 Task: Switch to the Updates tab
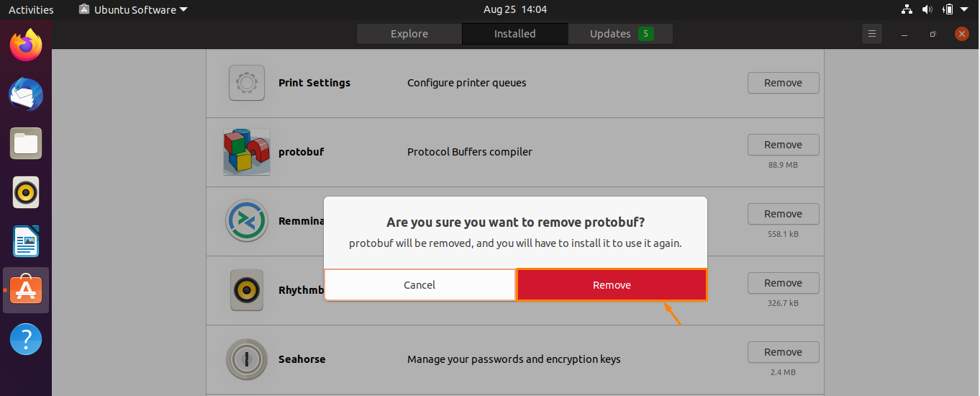coord(621,34)
